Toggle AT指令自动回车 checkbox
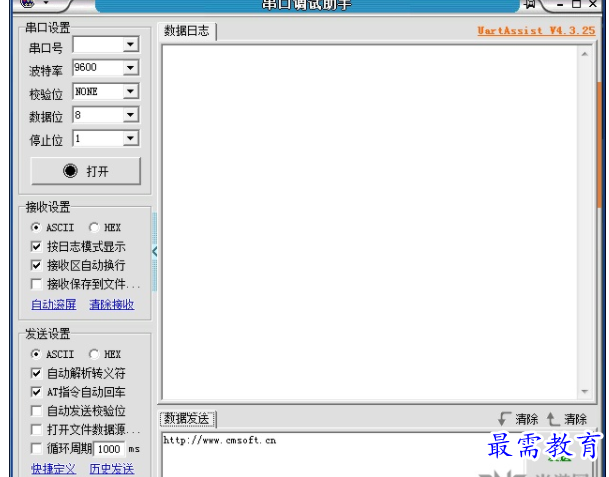 click(x=36, y=392)
